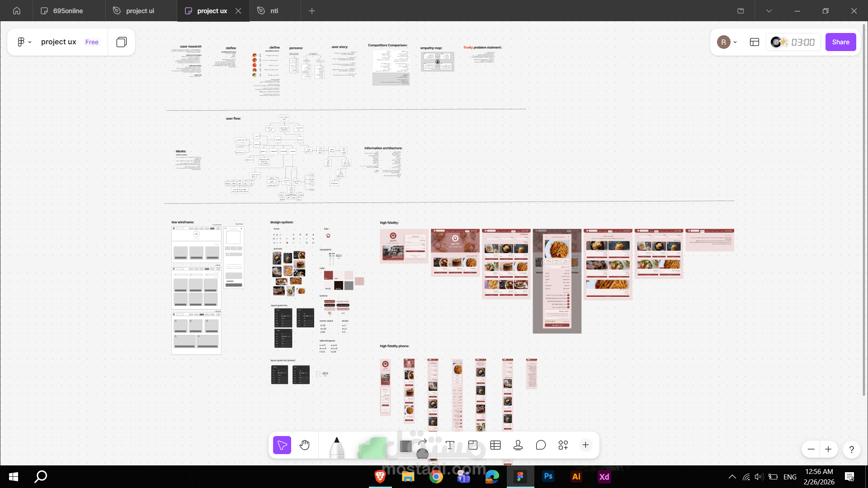Click the zoom in plus button
Image resolution: width=868 pixels, height=488 pixels.
[828, 449]
